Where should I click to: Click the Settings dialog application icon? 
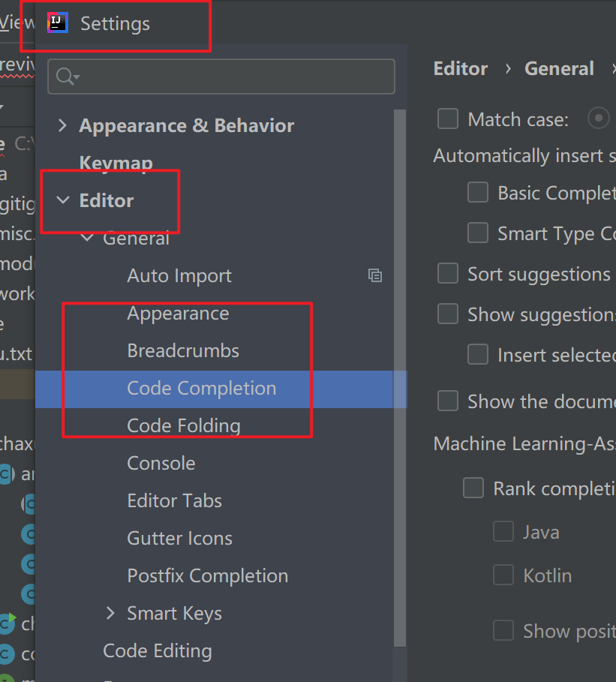58,23
